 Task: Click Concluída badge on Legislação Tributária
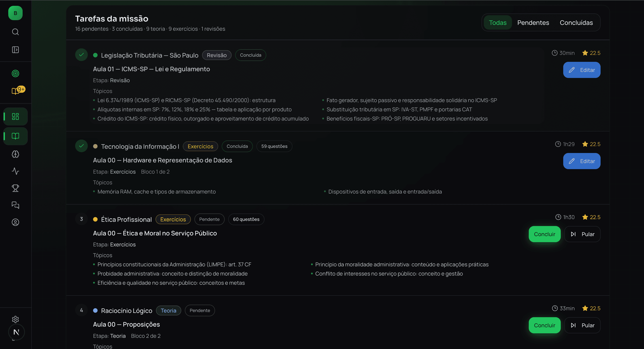(250, 55)
